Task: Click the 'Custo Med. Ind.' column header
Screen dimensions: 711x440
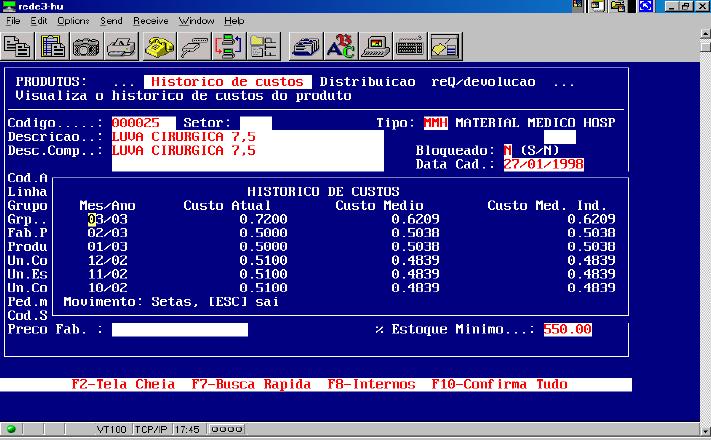Action: coord(547,205)
